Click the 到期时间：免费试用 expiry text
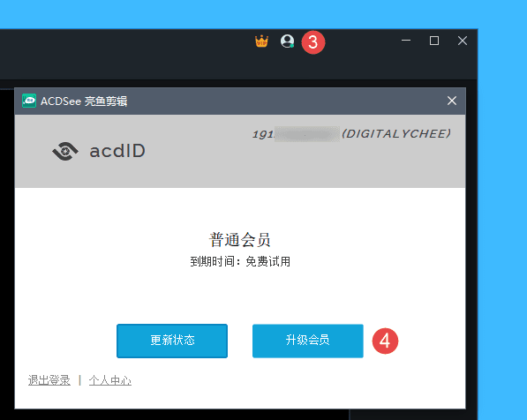 [x=240, y=261]
